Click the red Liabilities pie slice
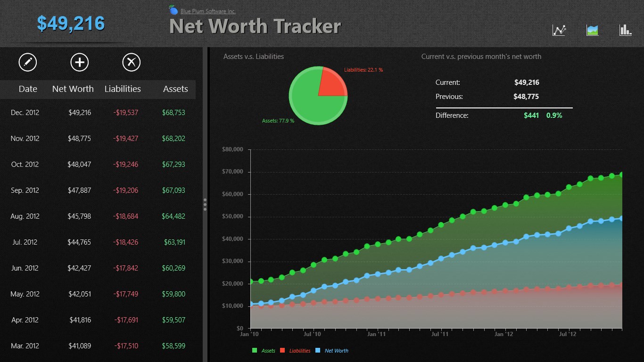The height and width of the screenshot is (362, 644). pyautogui.click(x=332, y=84)
